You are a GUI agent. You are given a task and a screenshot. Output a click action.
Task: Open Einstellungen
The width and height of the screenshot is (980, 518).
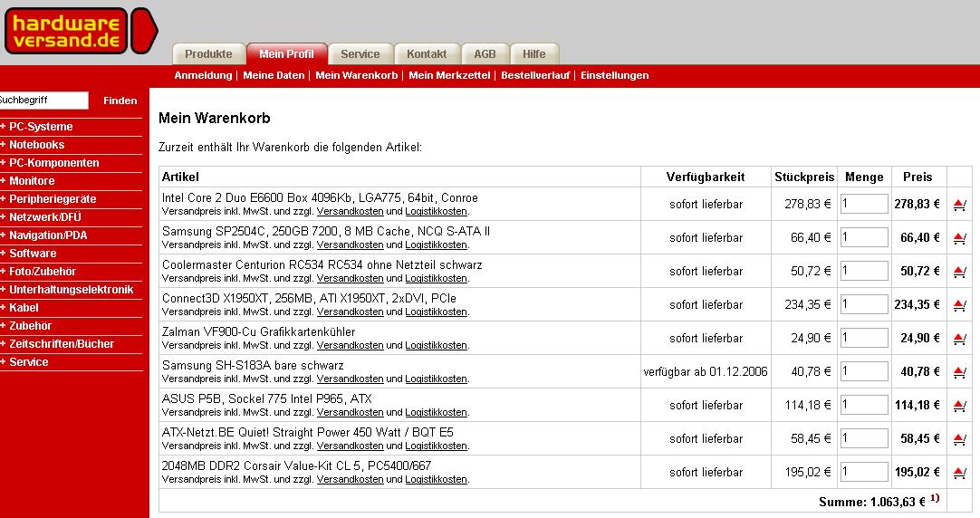pos(614,75)
